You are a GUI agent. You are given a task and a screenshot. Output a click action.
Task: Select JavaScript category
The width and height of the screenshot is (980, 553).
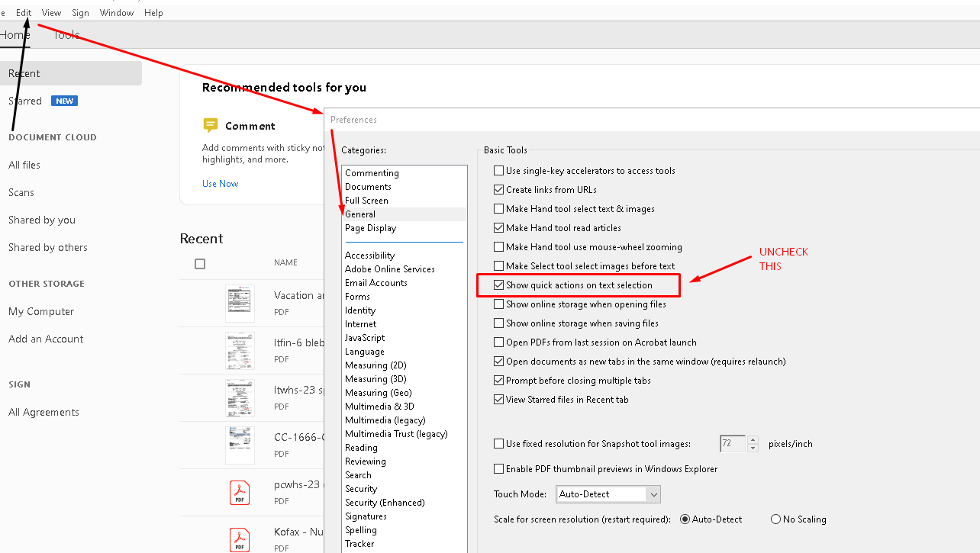[365, 338]
